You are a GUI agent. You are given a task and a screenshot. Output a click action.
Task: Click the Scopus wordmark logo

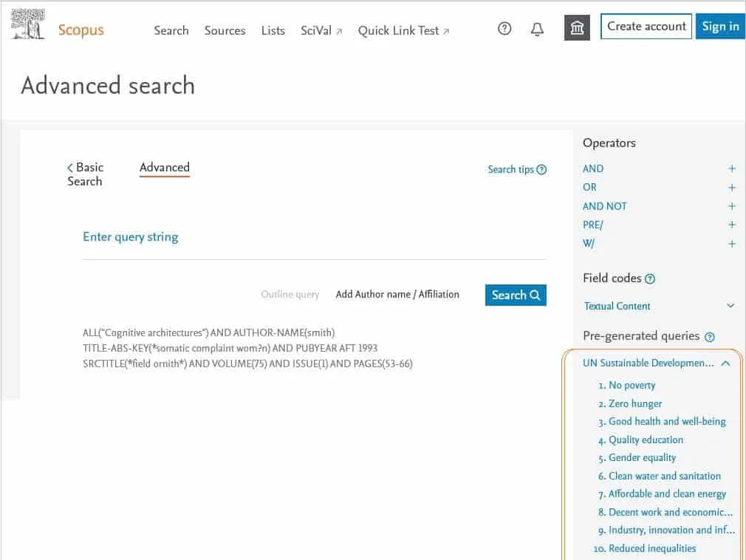(x=81, y=30)
